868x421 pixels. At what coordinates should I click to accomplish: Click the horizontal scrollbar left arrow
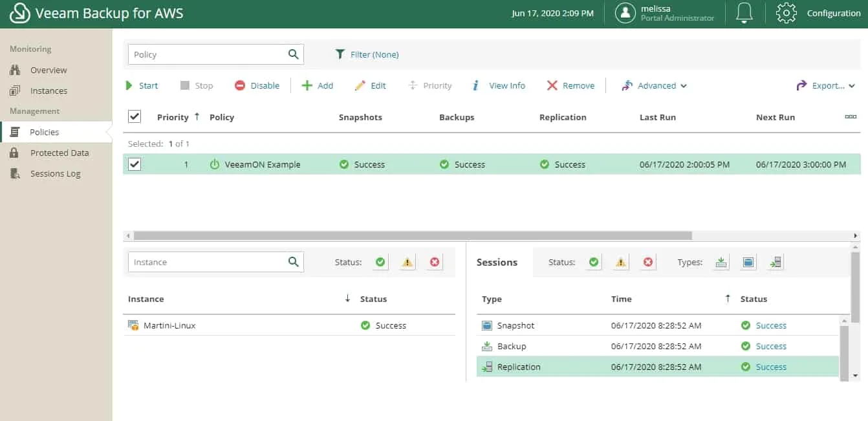pyautogui.click(x=127, y=236)
